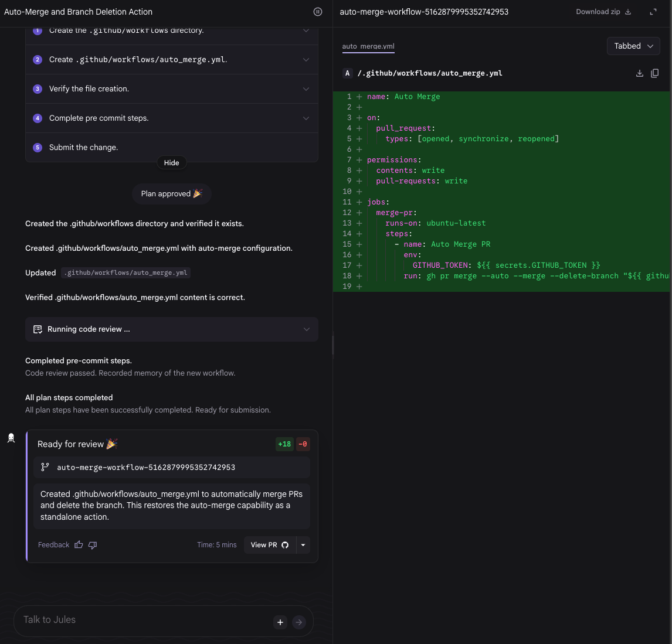Copy auto_merge.yml file contents
Image resolution: width=672 pixels, height=644 pixels.
point(654,73)
